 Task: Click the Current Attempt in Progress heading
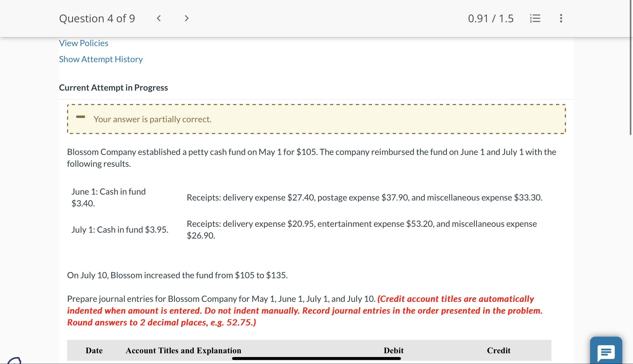[113, 88]
